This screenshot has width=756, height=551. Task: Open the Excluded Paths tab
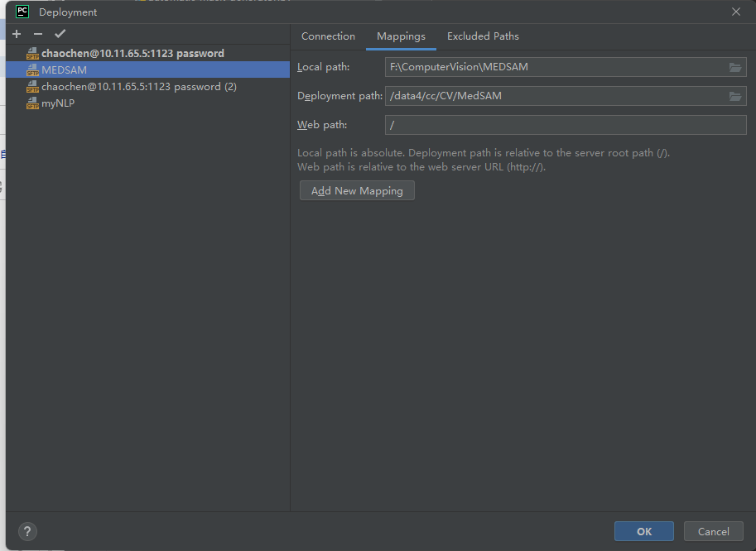click(x=483, y=36)
